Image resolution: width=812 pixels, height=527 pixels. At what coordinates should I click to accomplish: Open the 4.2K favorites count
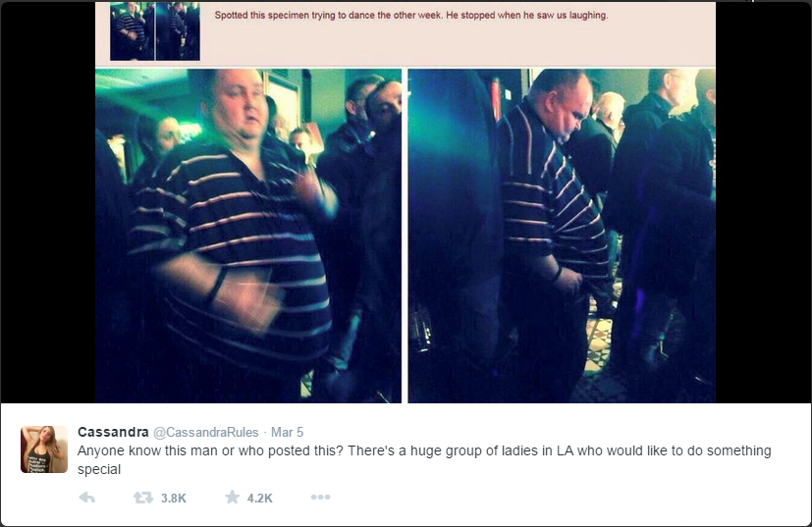click(259, 498)
